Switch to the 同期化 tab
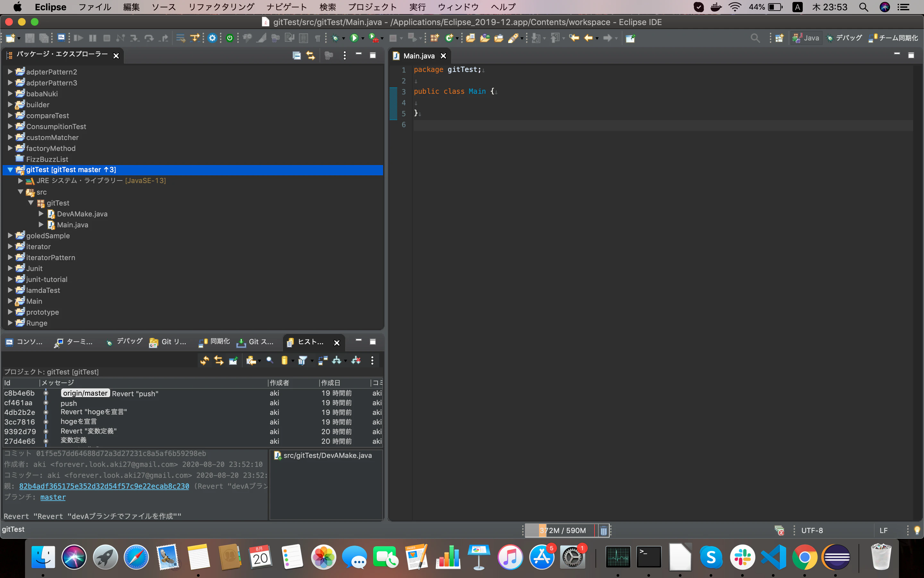The image size is (924, 578). (x=214, y=342)
